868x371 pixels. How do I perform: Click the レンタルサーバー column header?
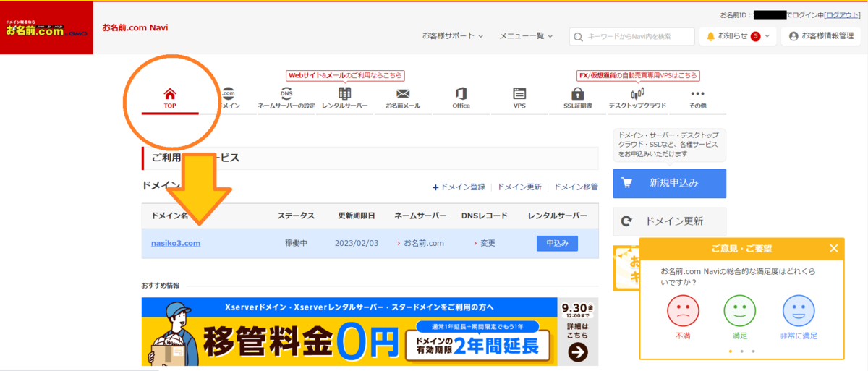click(x=558, y=216)
